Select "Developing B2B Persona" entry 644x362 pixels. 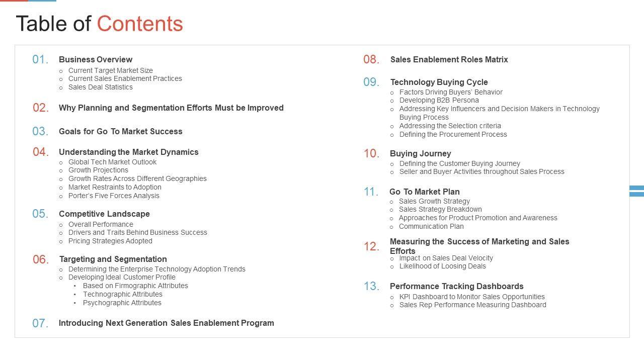(x=439, y=100)
